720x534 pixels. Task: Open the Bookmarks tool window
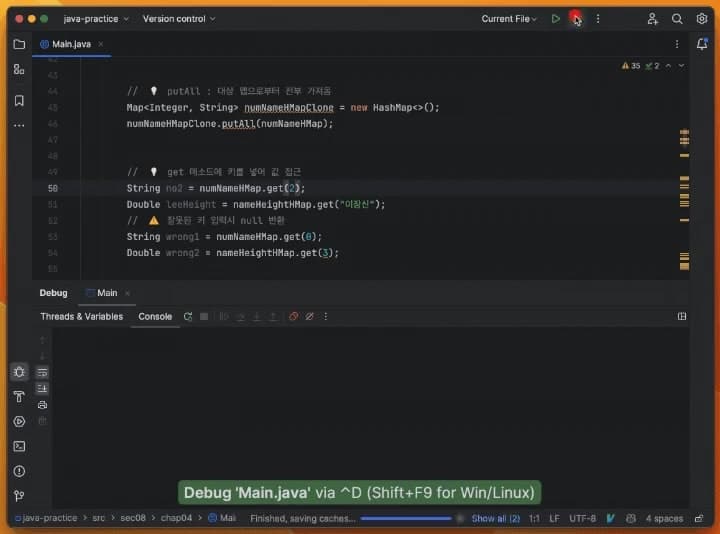pos(19,101)
